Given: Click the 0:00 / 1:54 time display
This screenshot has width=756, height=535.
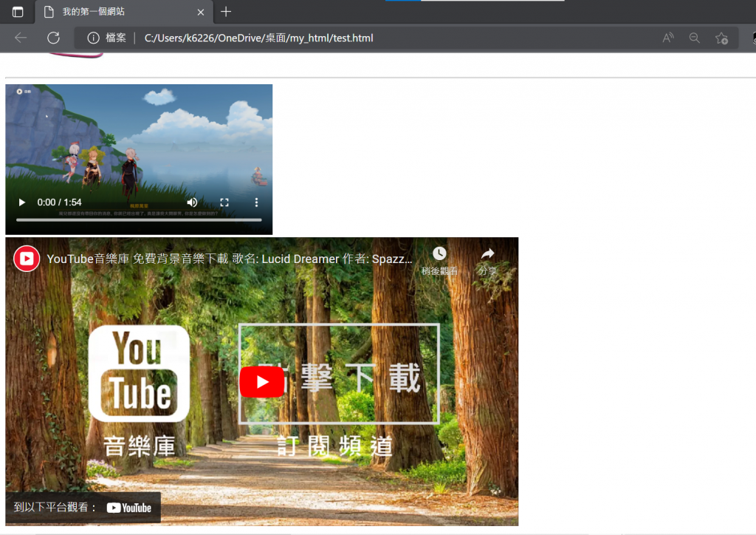Looking at the screenshot, I should [x=59, y=202].
